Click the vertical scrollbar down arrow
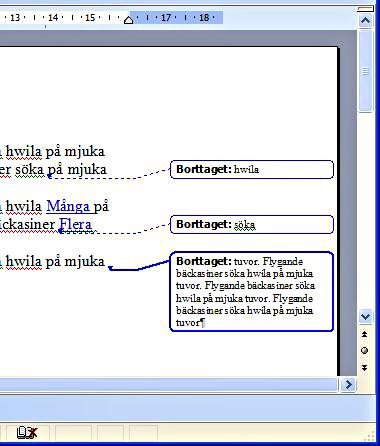The width and height of the screenshot is (380, 446). (x=365, y=316)
